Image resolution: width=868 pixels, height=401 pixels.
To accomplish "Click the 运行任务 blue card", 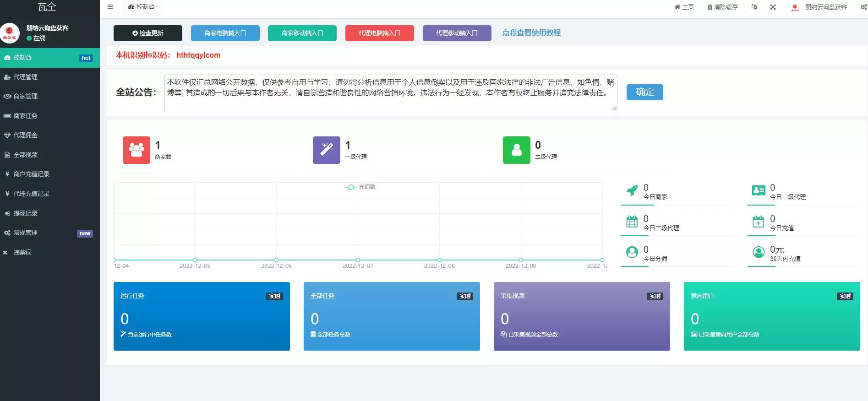I will [202, 316].
